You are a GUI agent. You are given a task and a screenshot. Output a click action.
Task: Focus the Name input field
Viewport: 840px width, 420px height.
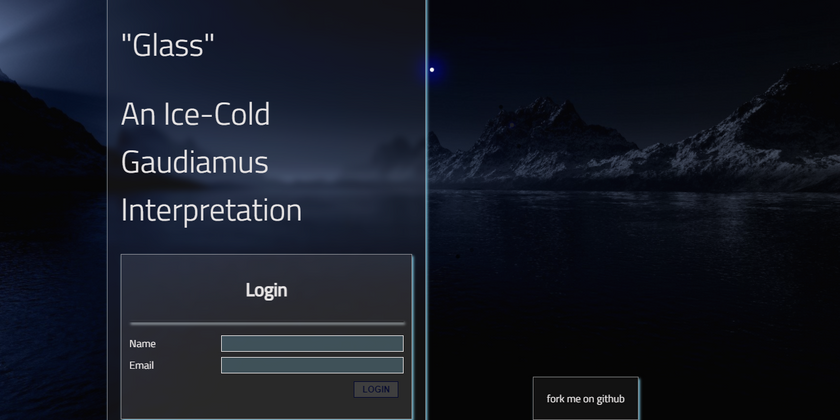point(312,343)
